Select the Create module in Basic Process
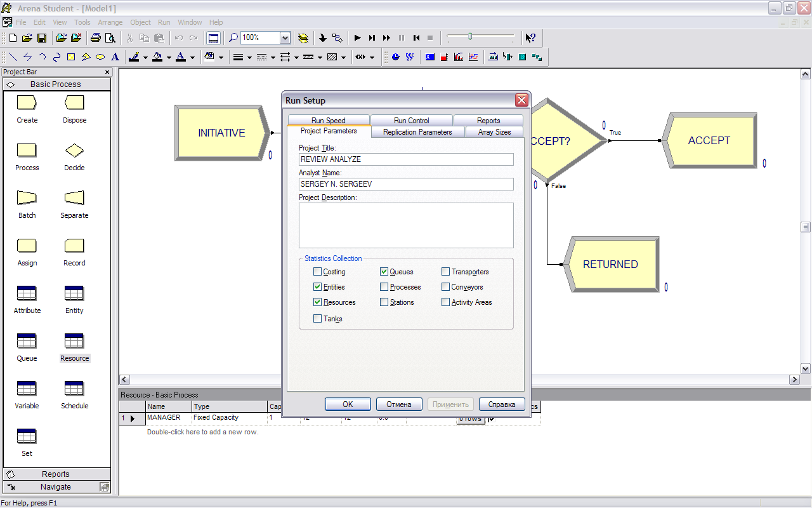The width and height of the screenshot is (812, 508). 27,103
